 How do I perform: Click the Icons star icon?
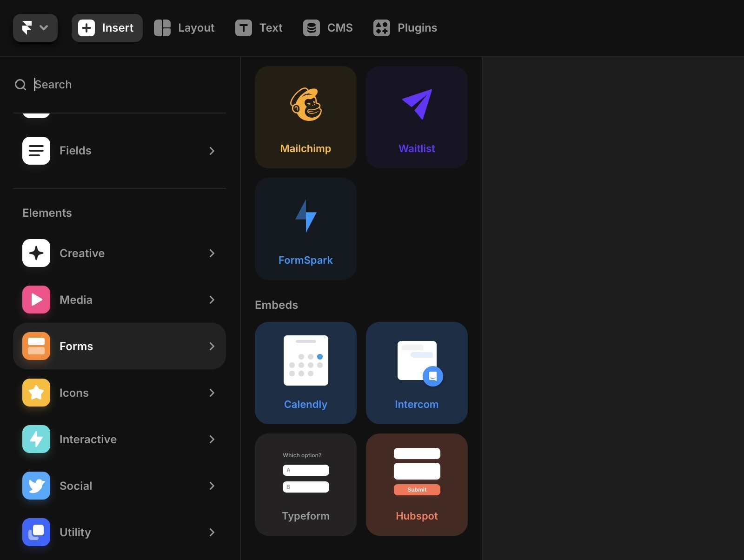[x=36, y=393]
